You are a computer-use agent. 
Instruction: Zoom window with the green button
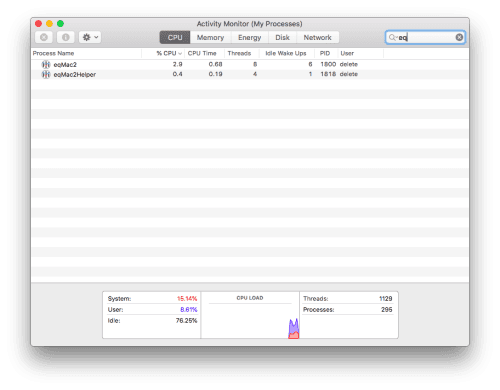click(x=60, y=24)
